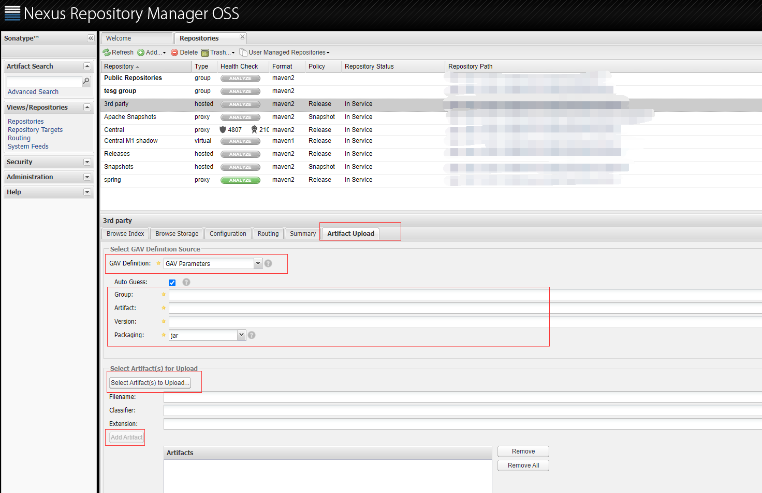Click the Auto Guess help icon

point(186,282)
